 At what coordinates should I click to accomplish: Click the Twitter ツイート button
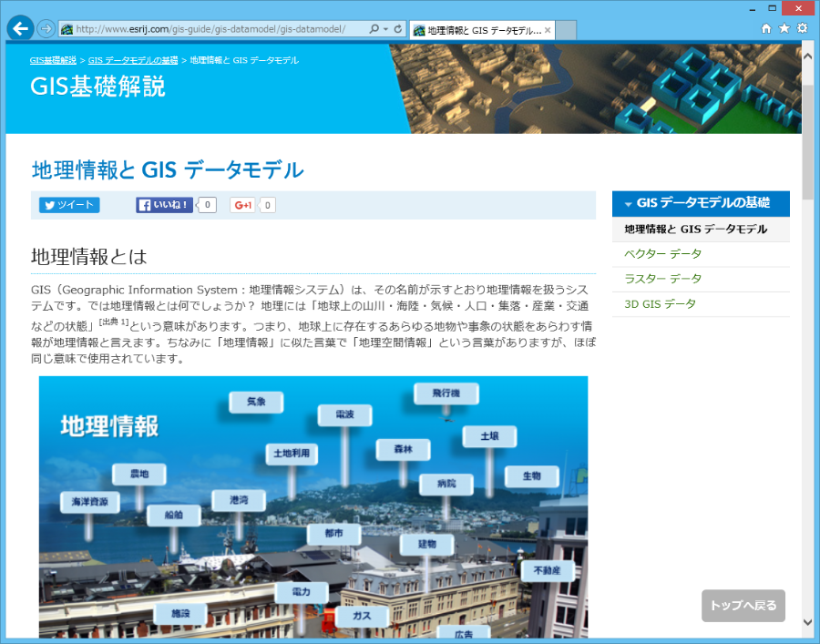click(69, 205)
